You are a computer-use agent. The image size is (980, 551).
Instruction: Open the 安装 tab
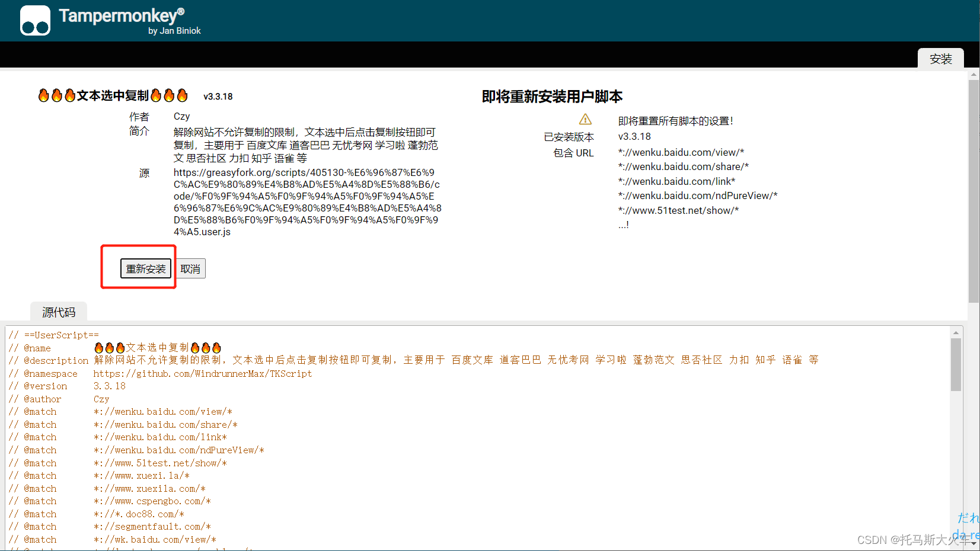[x=940, y=59]
